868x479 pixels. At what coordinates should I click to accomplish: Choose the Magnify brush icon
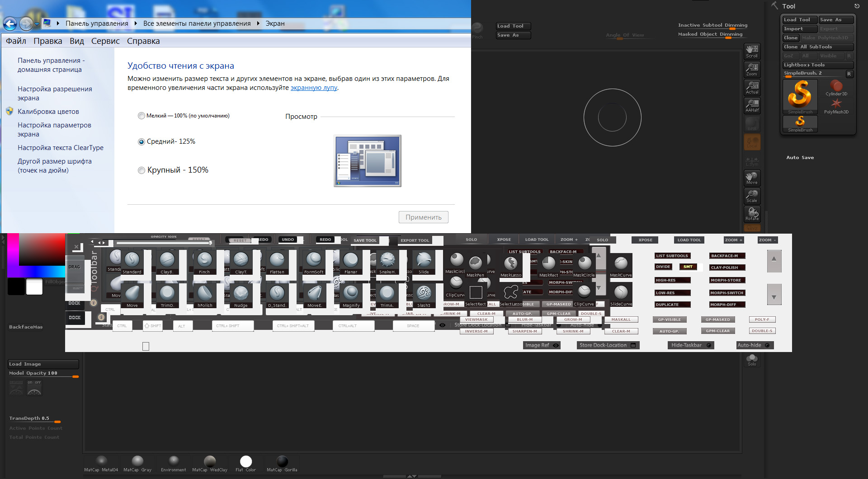tap(351, 294)
